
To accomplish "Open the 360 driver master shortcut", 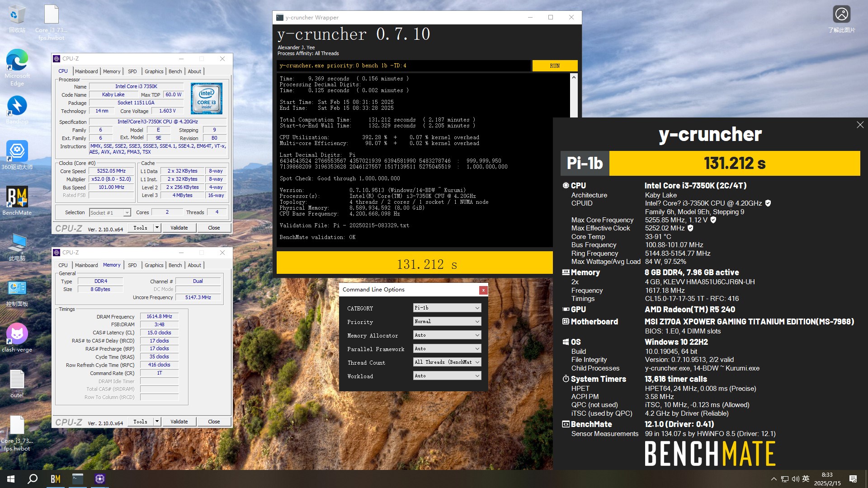I will pos(17,155).
